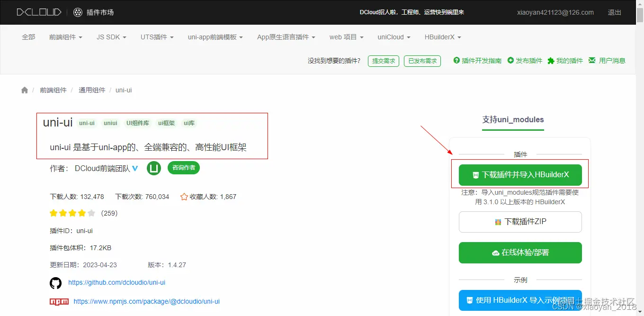Viewport: 644px width, 316px height.
Task: Click the npm logo icon
Action: tap(59, 301)
